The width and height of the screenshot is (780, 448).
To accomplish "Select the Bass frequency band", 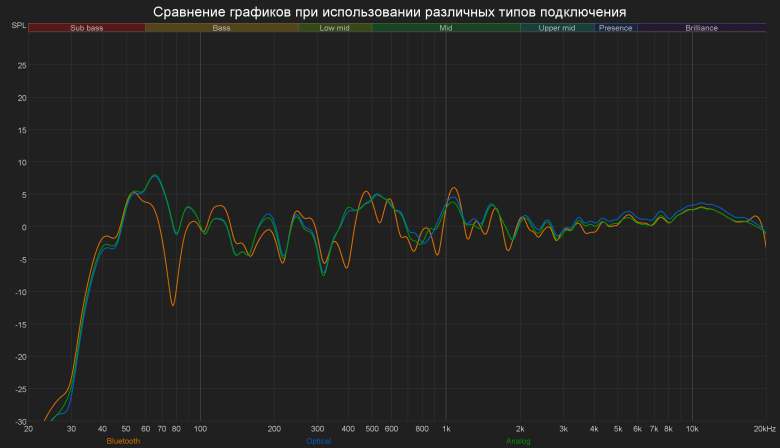I will (x=221, y=28).
